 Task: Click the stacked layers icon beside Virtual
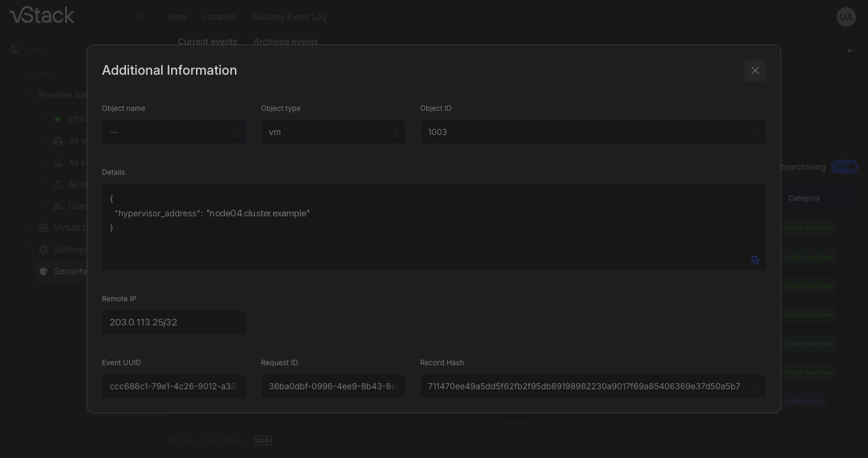point(43,228)
